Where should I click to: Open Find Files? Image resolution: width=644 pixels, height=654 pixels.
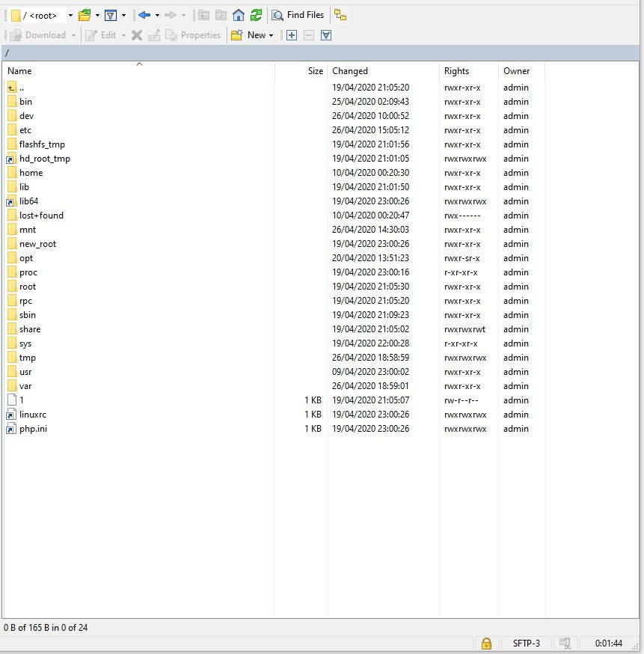[x=298, y=15]
